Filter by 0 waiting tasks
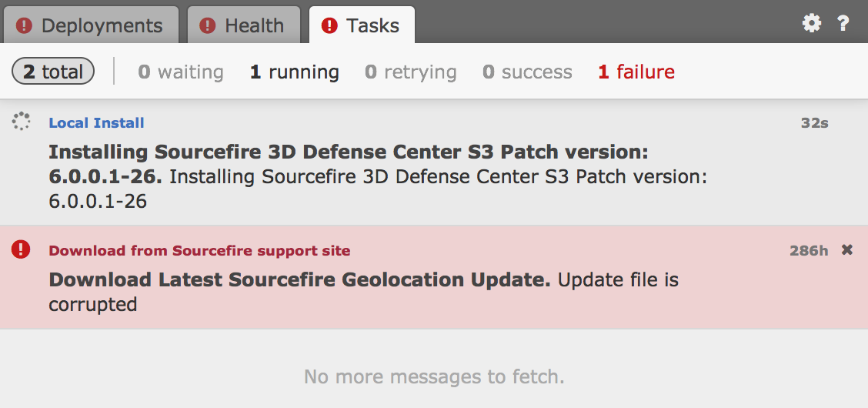The image size is (868, 408). 181,72
